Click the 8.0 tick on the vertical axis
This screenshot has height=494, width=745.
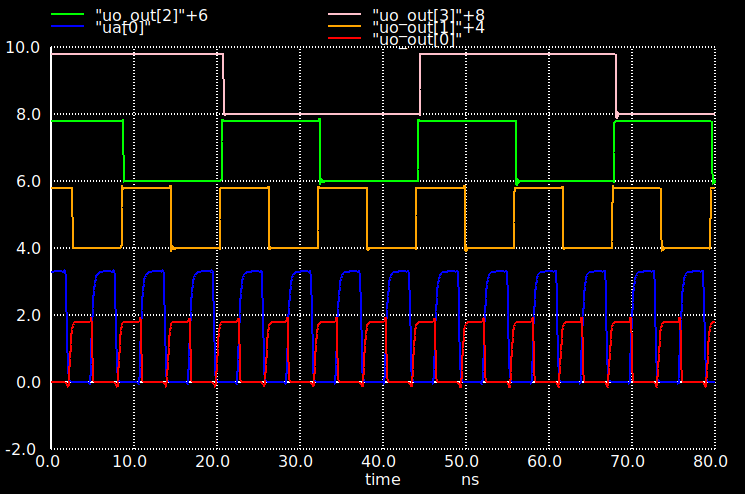(x=26, y=114)
